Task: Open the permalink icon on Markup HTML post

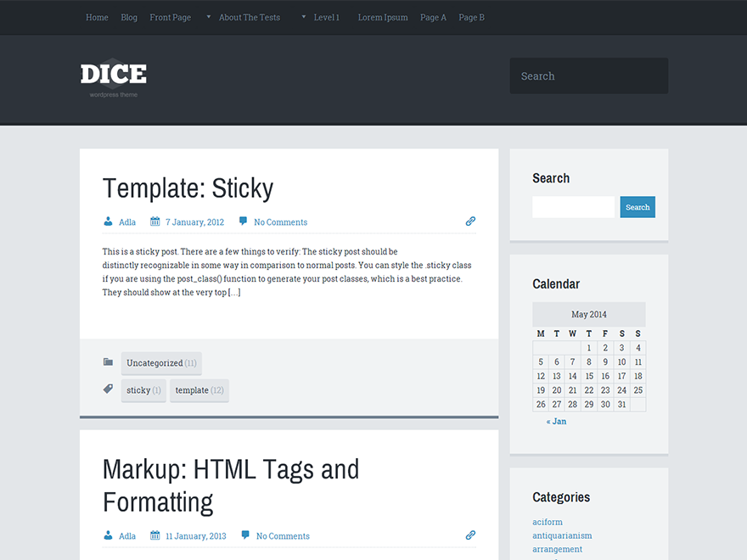Action: 470,535
